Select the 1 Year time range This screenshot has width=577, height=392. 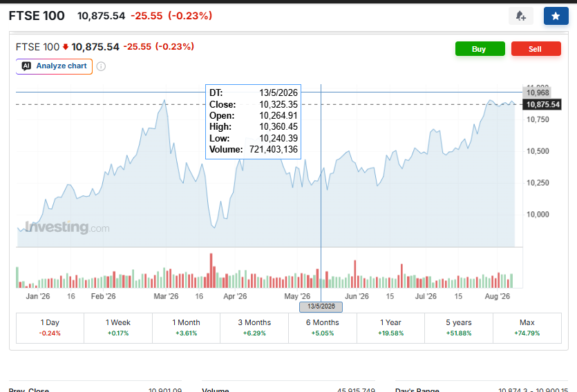pyautogui.click(x=391, y=328)
